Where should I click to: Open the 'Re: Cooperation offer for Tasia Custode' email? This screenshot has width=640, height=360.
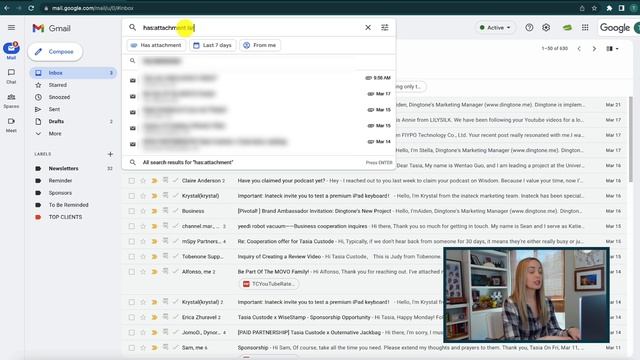click(x=286, y=241)
